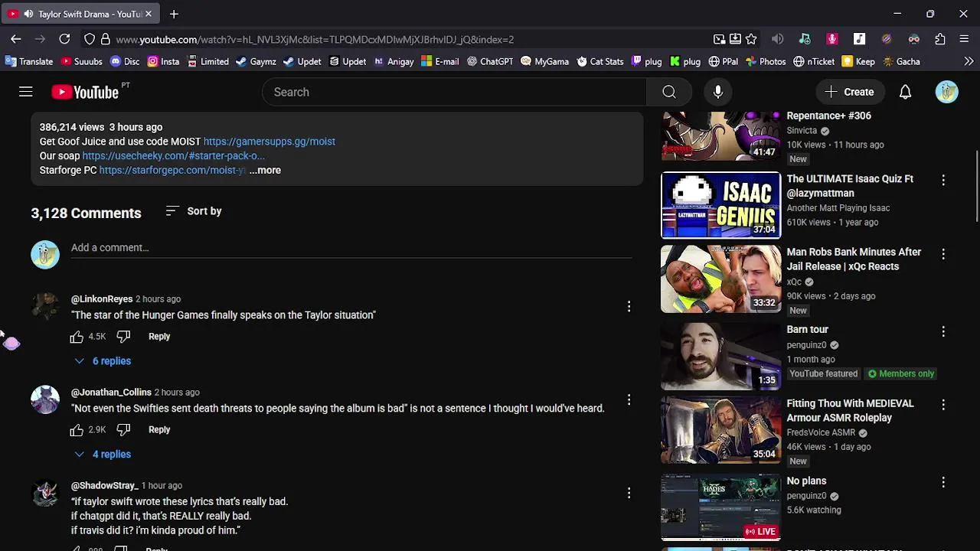Open action menu for the @ShadowStray_ comment
This screenshot has width=980, height=551.
pyautogui.click(x=629, y=493)
